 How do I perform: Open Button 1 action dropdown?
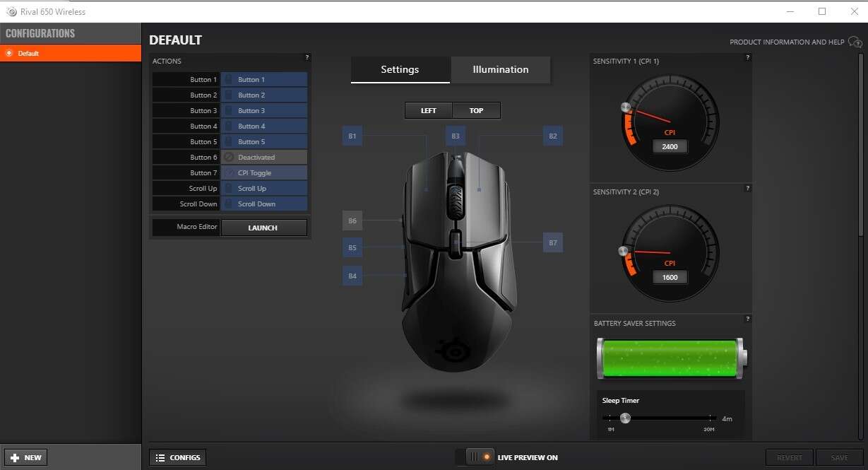[264, 80]
